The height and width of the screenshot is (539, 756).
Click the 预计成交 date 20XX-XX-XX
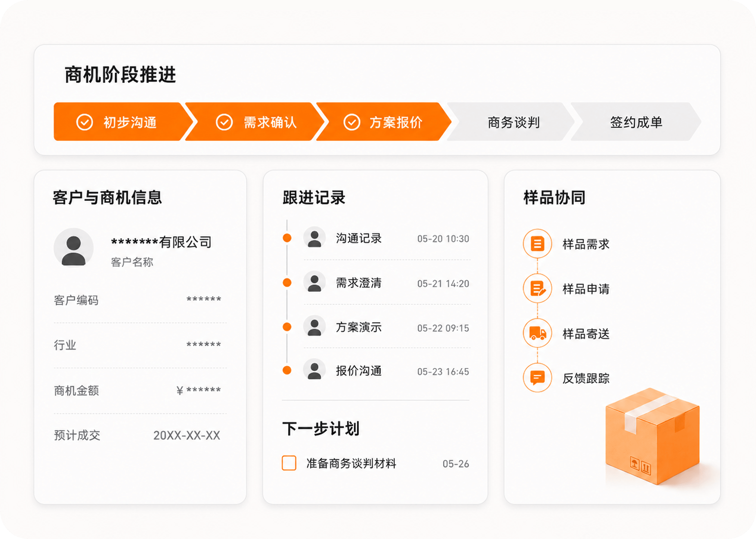pos(187,435)
